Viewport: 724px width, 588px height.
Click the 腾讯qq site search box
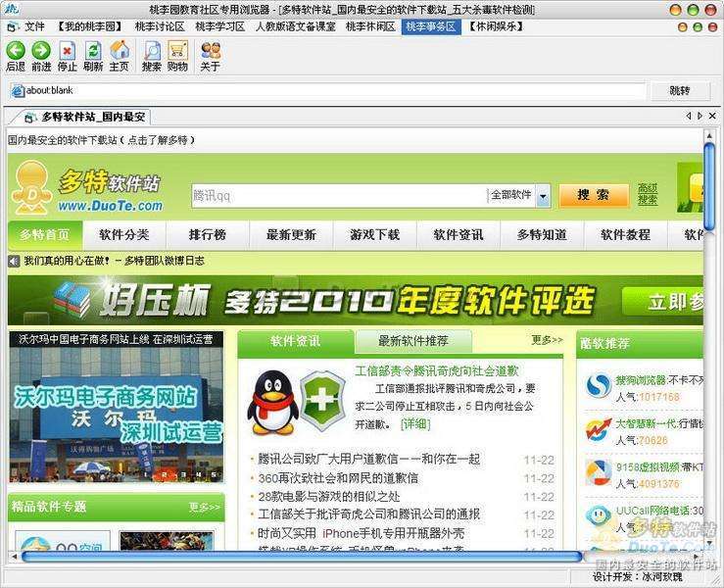point(338,195)
